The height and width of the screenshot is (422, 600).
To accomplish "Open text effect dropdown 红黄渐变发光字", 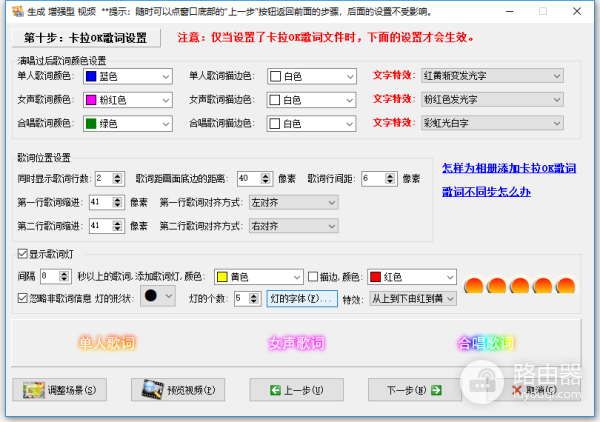I will 492,76.
